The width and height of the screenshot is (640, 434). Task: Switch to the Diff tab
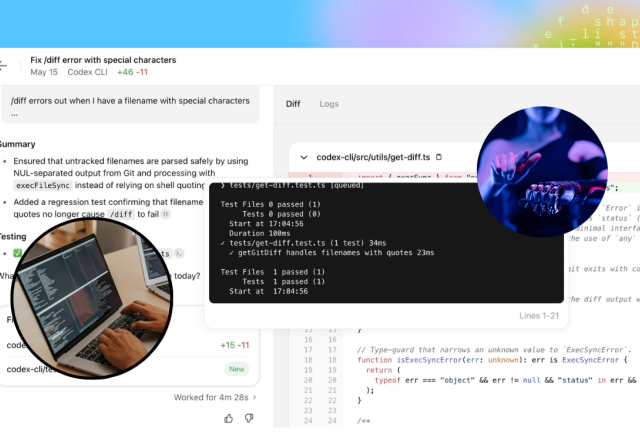(x=293, y=104)
